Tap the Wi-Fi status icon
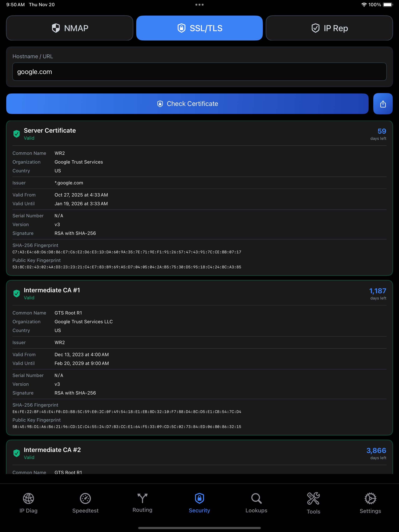Image resolution: width=399 pixels, height=532 pixels. pyautogui.click(x=364, y=4)
